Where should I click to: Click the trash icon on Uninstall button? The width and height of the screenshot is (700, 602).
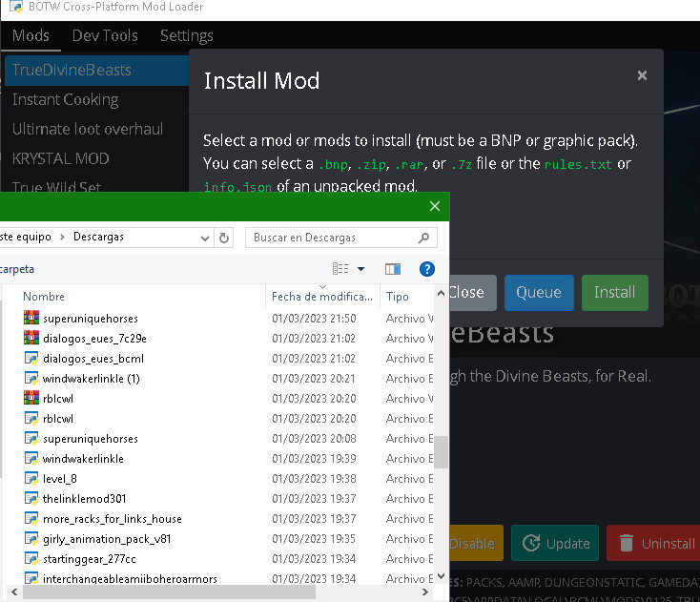coord(627,544)
